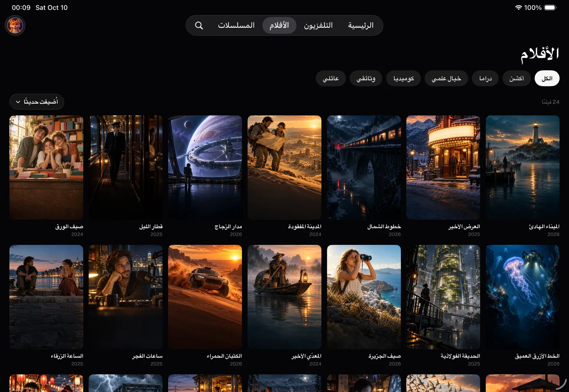Tap the battery status icon

550,7
